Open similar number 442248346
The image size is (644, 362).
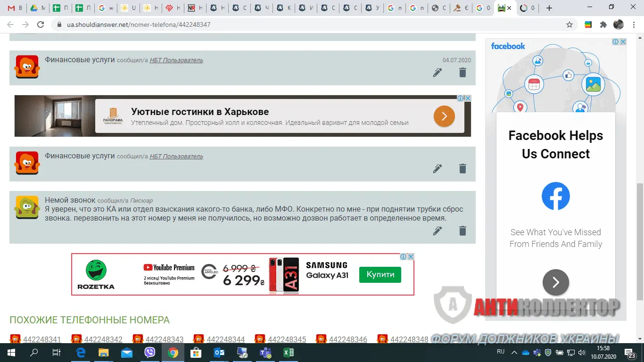[348, 339]
